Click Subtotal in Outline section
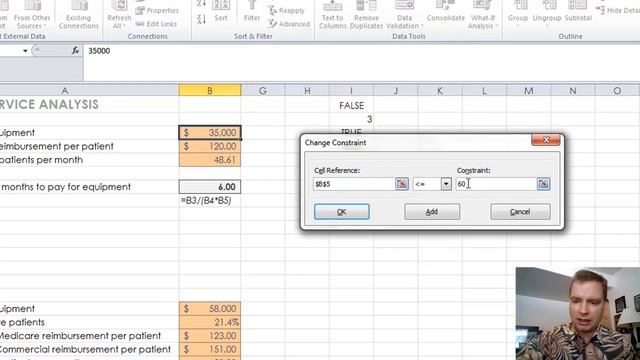 pyautogui.click(x=578, y=12)
